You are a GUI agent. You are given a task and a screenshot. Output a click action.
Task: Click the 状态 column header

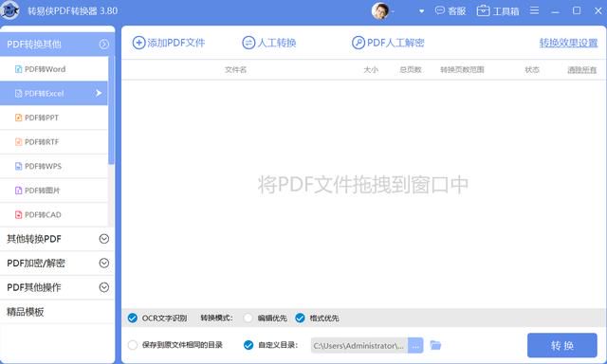point(532,69)
